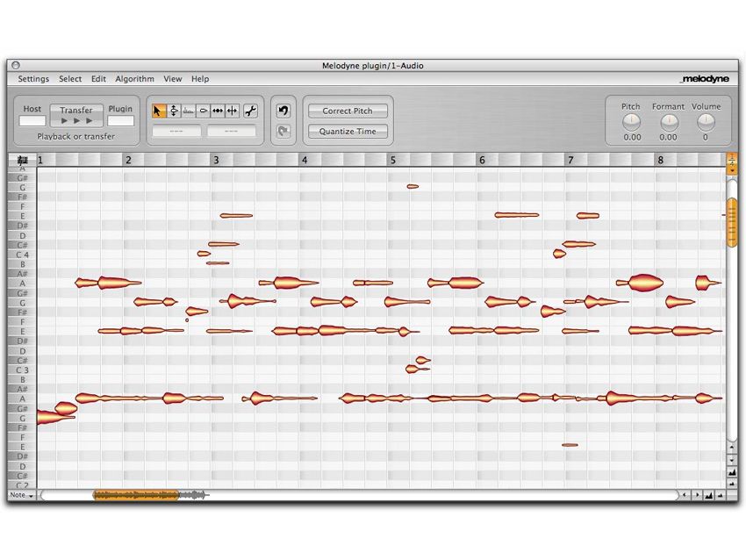Select the Time tool
Viewport: 746px width, 560px height.
coord(232,111)
